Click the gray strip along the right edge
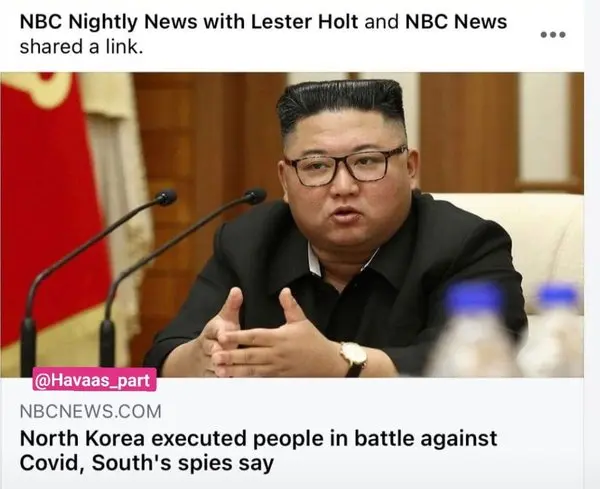Viewport: 600px width, 489px height. pos(592,244)
